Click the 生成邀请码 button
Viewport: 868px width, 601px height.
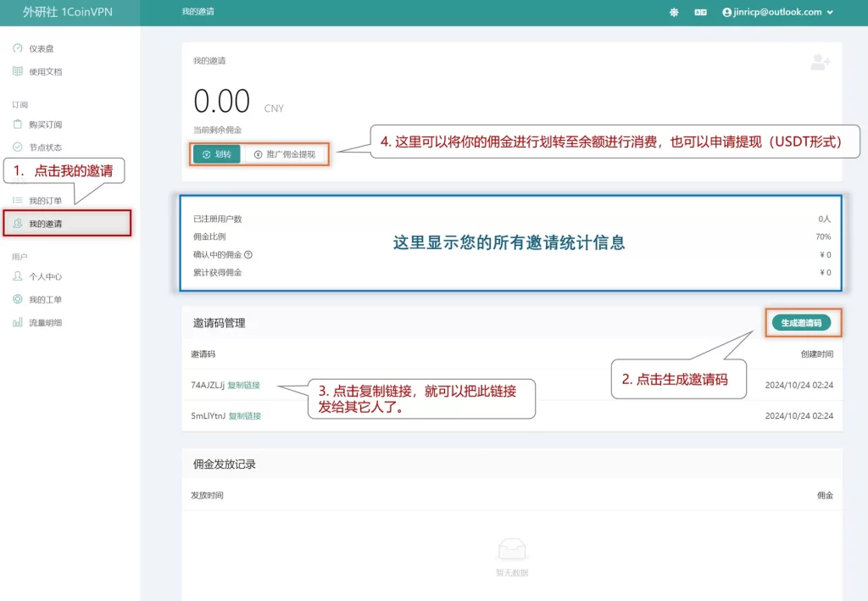coord(802,323)
